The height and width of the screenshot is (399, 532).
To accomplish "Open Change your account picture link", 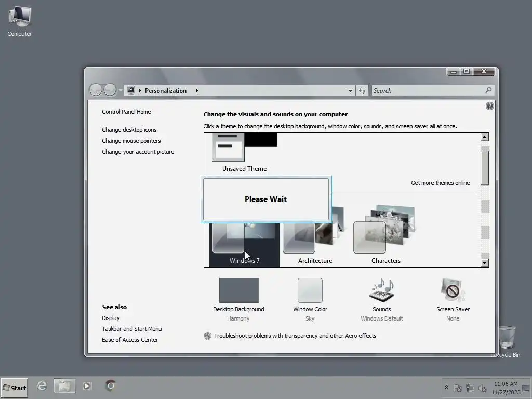I will 138,152.
